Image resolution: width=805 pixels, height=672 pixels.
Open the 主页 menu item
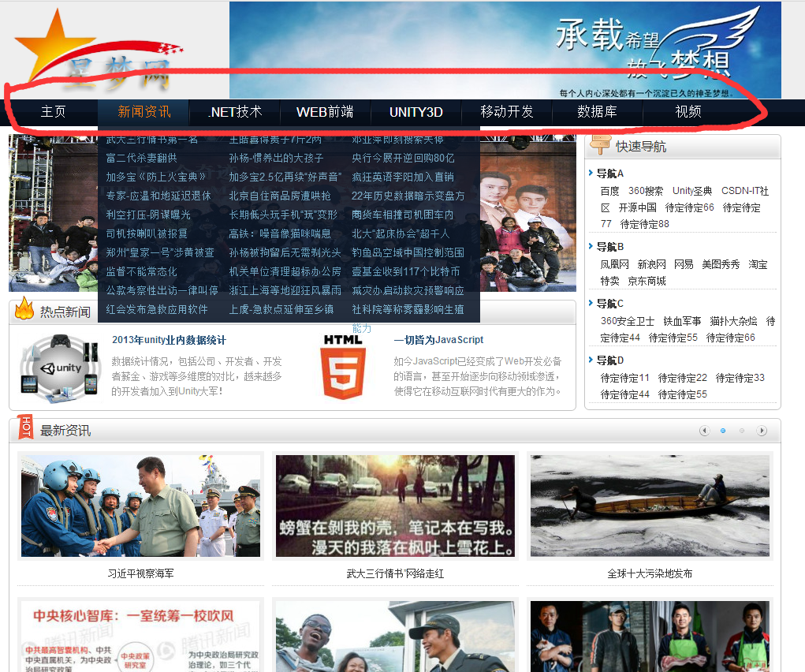pyautogui.click(x=54, y=111)
